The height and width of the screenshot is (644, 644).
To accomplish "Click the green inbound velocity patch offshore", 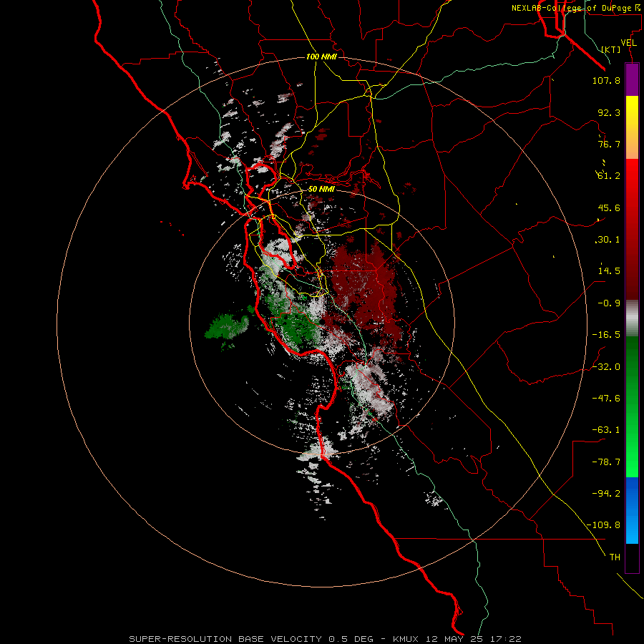I will (x=227, y=326).
